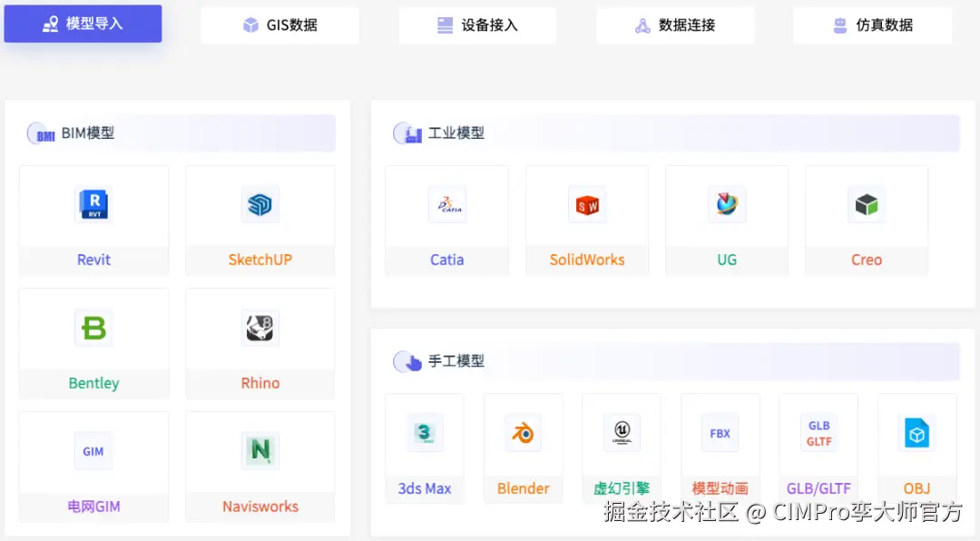Viewport: 980px width, 541px height.
Task: Open the 3ds Max icon under 手工模型
Action: (x=425, y=432)
